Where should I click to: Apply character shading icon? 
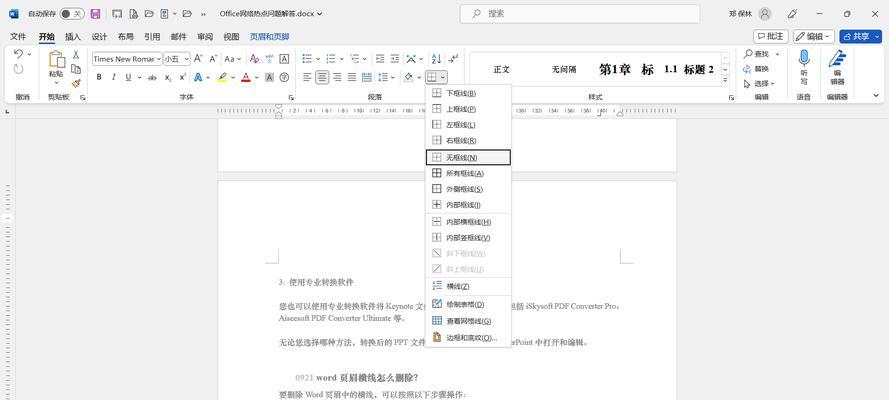pyautogui.click(x=270, y=77)
